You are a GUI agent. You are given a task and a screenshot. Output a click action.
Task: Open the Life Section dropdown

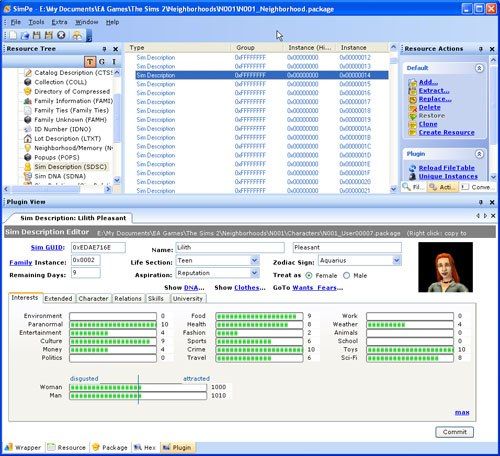[x=255, y=260]
